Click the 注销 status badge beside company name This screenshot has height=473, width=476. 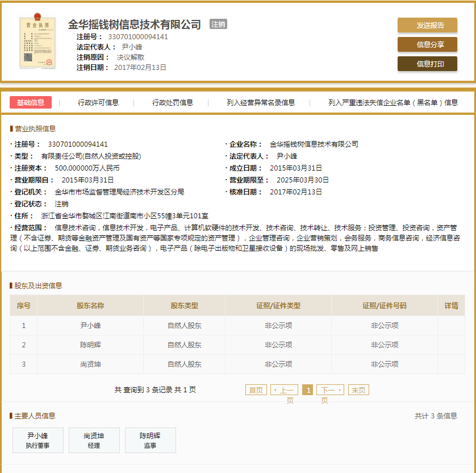tap(218, 24)
